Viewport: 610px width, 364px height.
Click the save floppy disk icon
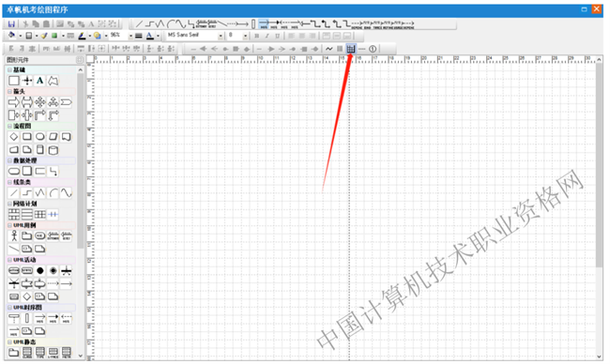pyautogui.click(x=11, y=24)
